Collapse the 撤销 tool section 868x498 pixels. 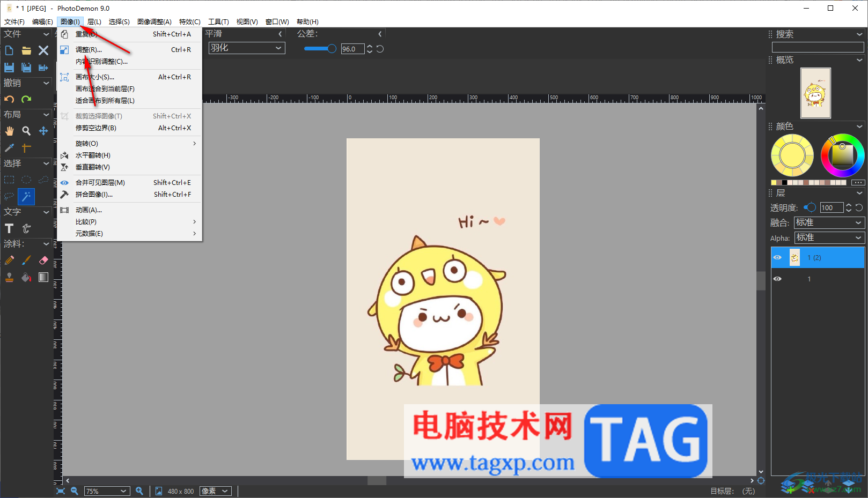(46, 83)
